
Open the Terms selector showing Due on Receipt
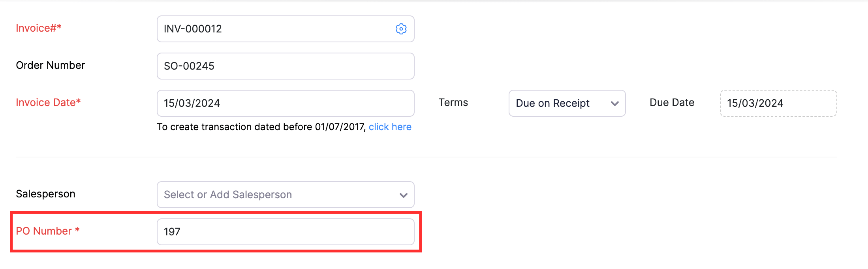(567, 103)
